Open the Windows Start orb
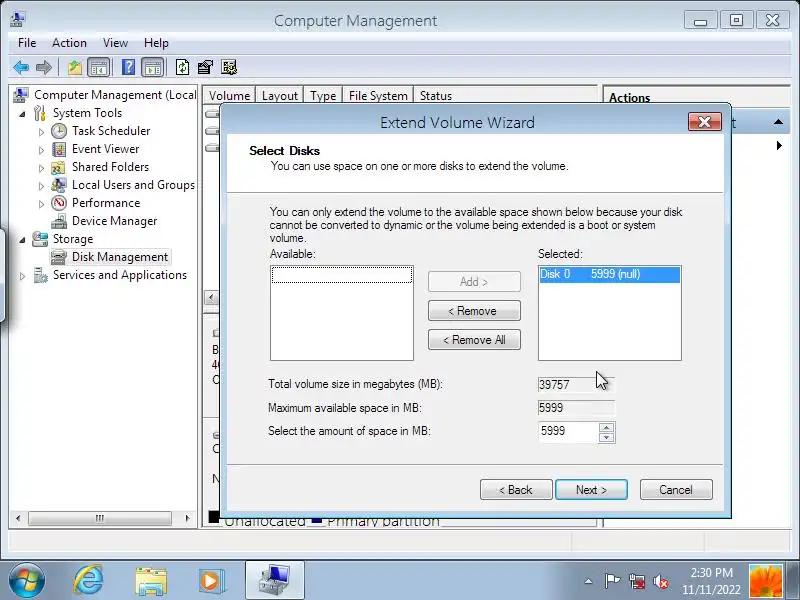This screenshot has width=800, height=600. 26,581
